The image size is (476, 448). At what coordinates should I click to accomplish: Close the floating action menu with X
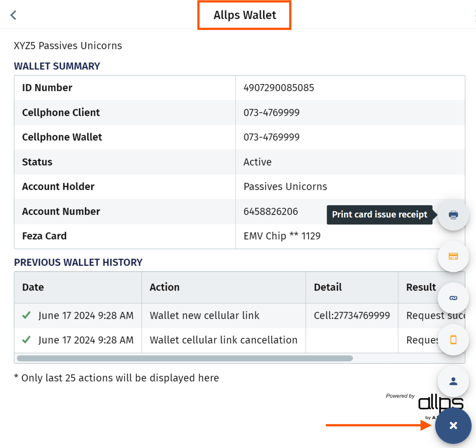pos(453,425)
